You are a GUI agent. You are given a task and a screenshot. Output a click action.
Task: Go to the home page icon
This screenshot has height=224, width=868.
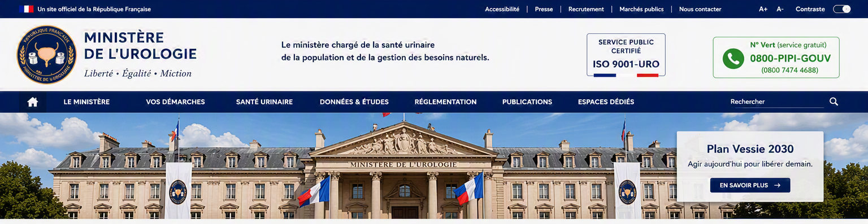pyautogui.click(x=33, y=102)
